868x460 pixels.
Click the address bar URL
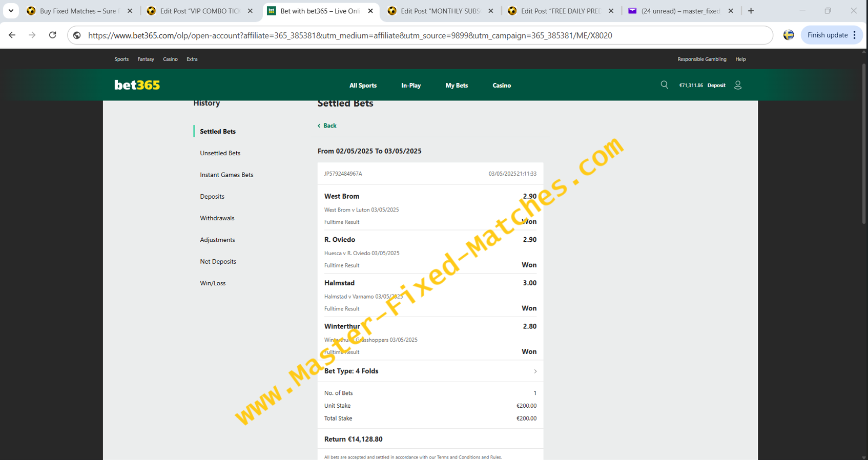pyautogui.click(x=350, y=35)
